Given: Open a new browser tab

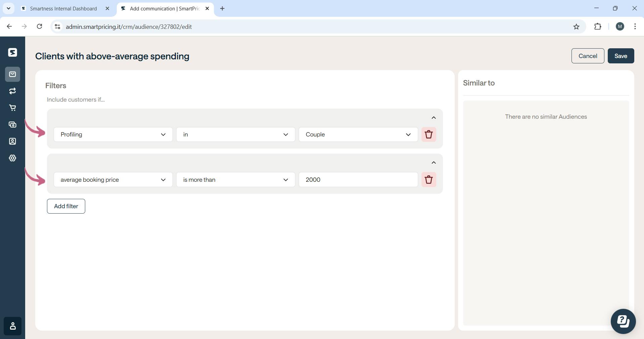Looking at the screenshot, I should pyautogui.click(x=222, y=8).
